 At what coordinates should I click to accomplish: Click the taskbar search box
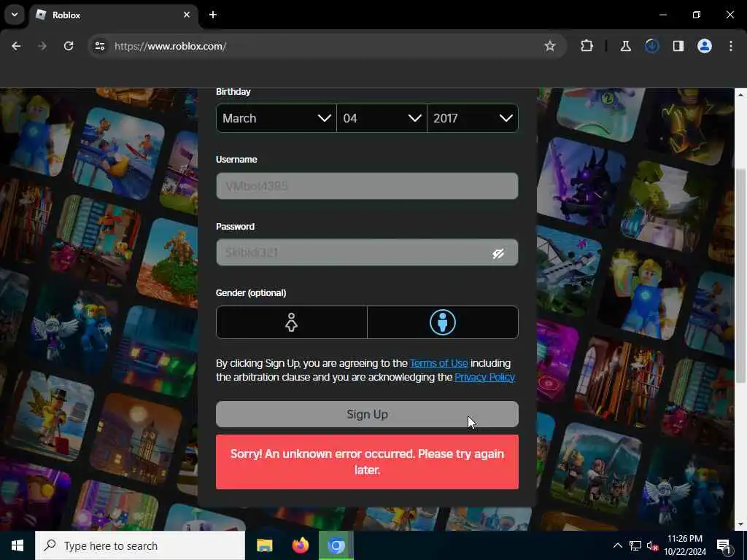click(x=140, y=545)
